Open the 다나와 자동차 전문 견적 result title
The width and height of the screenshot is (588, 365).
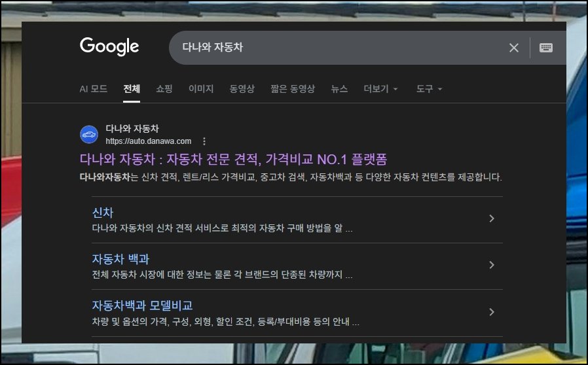tap(233, 159)
